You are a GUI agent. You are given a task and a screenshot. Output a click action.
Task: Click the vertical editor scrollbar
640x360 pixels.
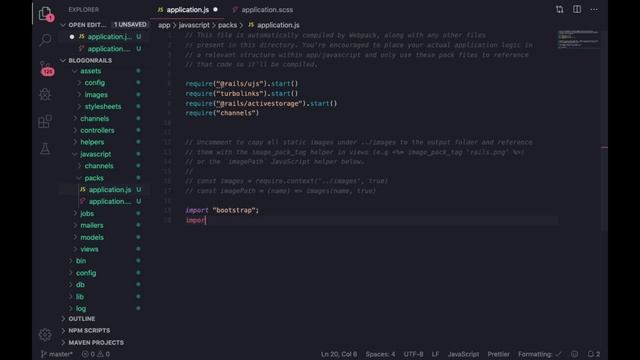pos(604,131)
